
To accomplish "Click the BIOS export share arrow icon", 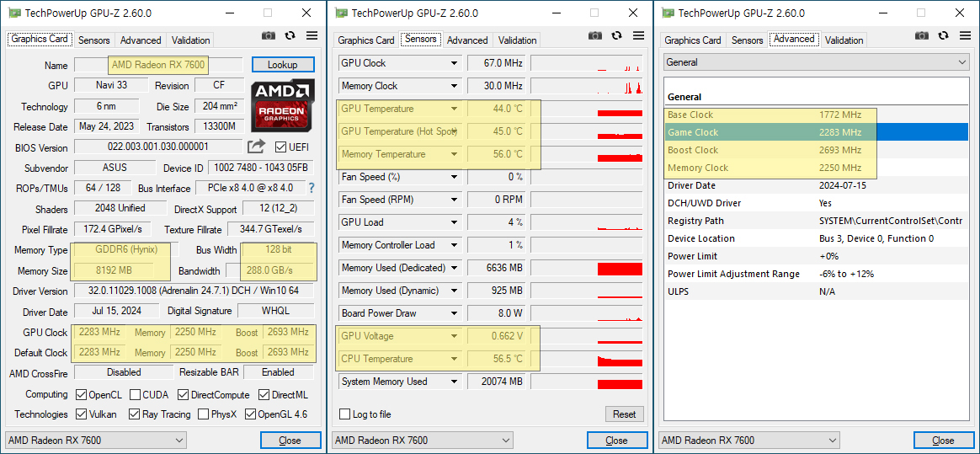I will [256, 147].
